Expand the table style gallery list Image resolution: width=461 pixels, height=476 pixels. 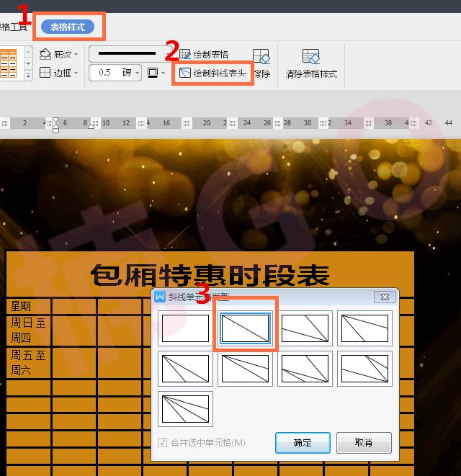(x=28, y=76)
